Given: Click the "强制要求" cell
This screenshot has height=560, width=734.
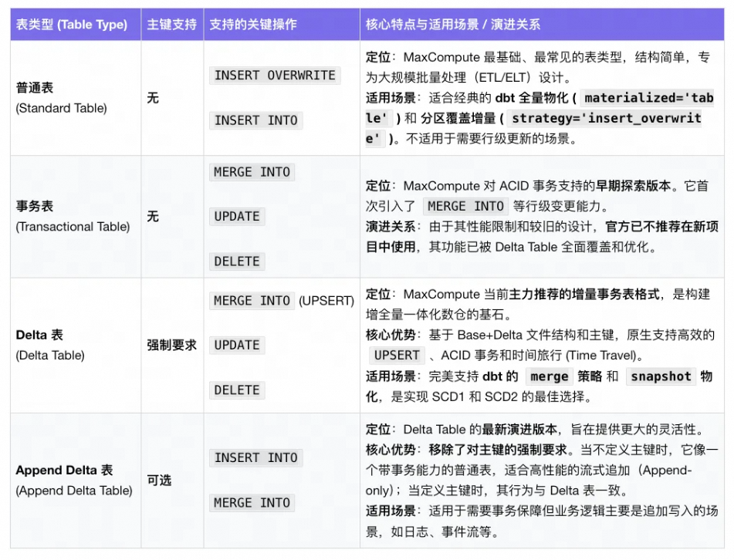Looking at the screenshot, I should tap(172, 345).
